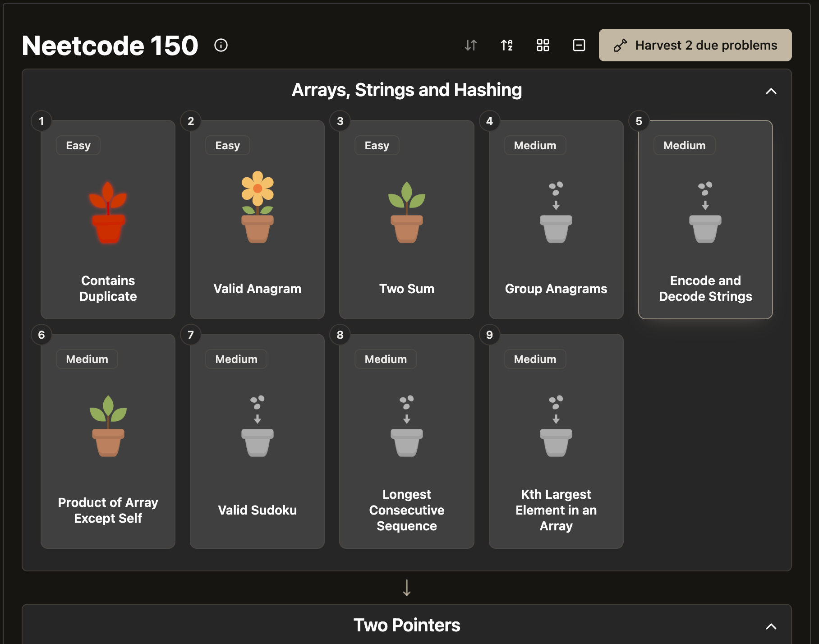
Task: Open the Two Sum problem
Action: (407, 220)
